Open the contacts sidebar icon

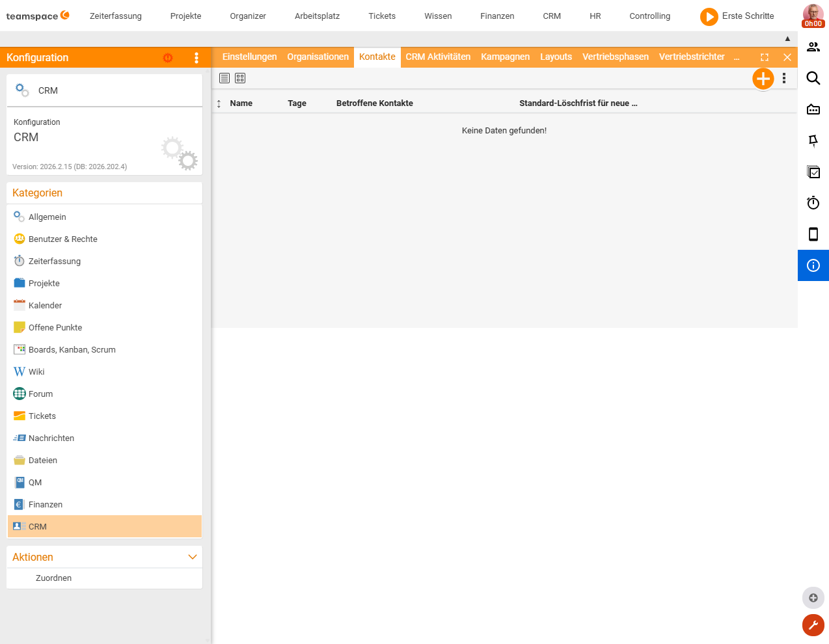click(813, 47)
